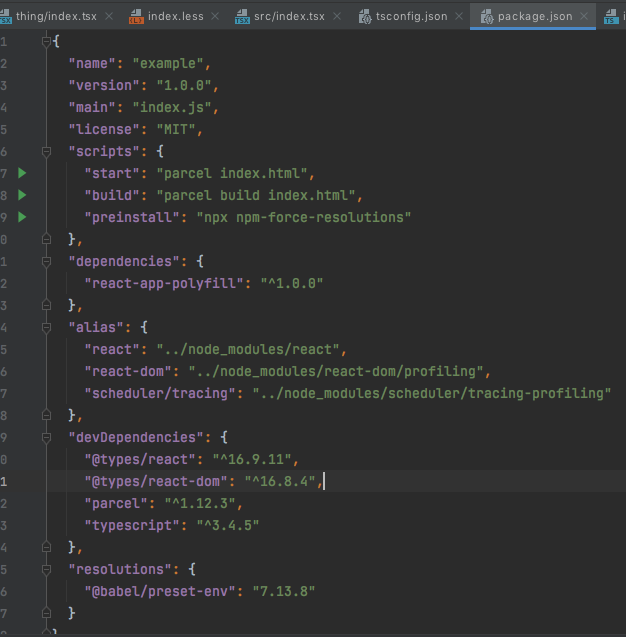This screenshot has height=637, width=626.
Task: Switch to the src/index.tsx tab
Action: tap(289, 16)
